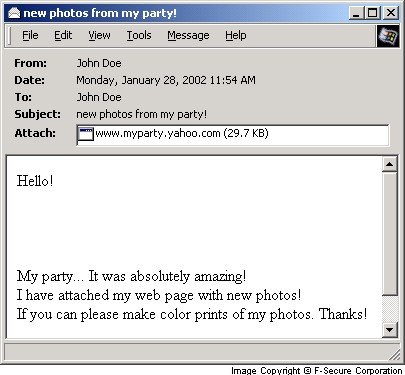
Task: Open the Tools menu
Action: (x=139, y=35)
